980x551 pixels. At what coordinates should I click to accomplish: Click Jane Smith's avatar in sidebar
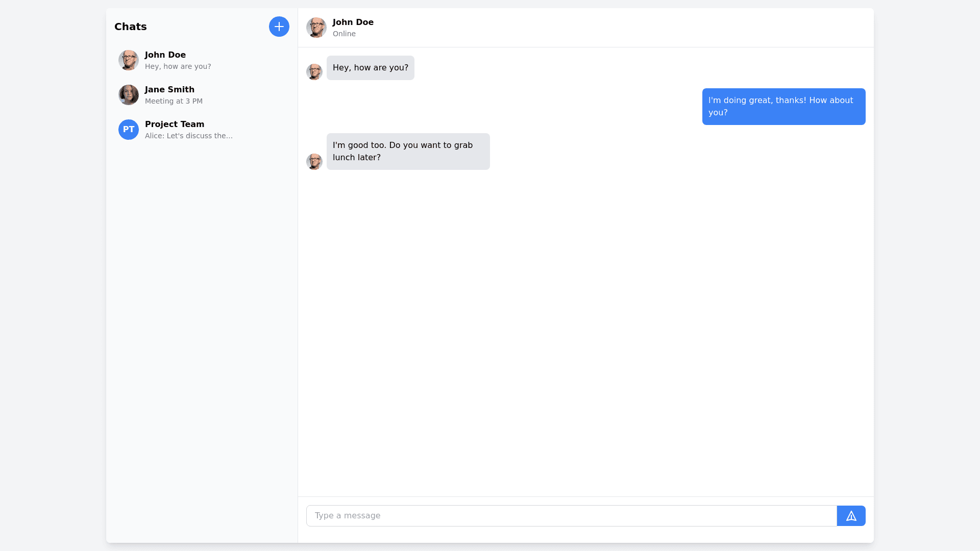[129, 95]
